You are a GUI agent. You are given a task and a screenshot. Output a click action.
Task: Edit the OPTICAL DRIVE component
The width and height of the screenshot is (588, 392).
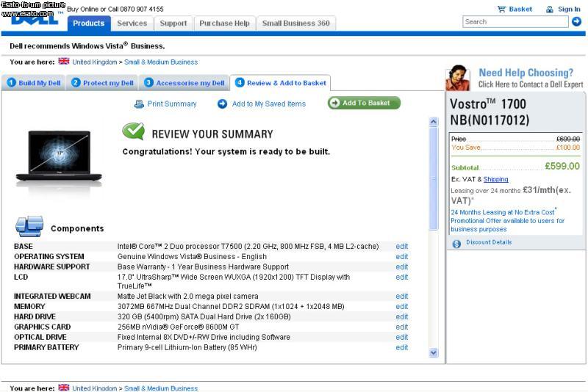(x=401, y=337)
